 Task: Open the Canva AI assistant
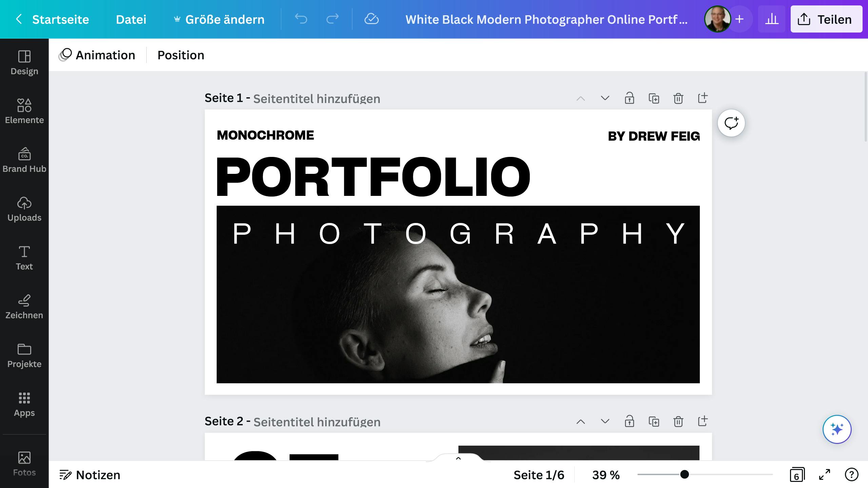(837, 429)
